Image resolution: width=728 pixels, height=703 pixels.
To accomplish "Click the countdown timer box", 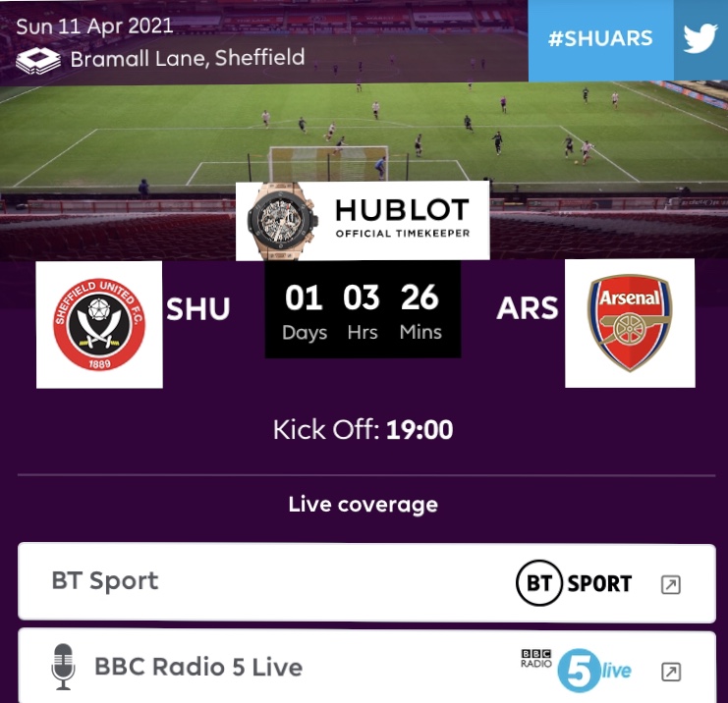I will pyautogui.click(x=363, y=309).
